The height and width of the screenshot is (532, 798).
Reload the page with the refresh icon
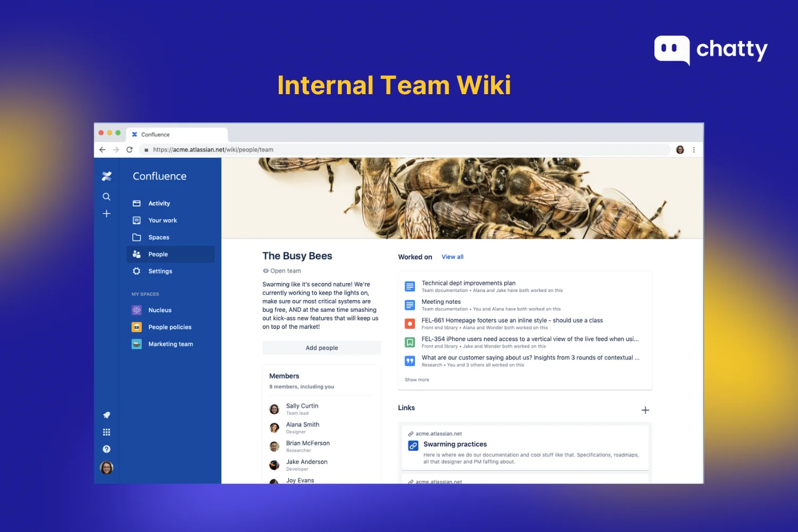click(x=129, y=150)
